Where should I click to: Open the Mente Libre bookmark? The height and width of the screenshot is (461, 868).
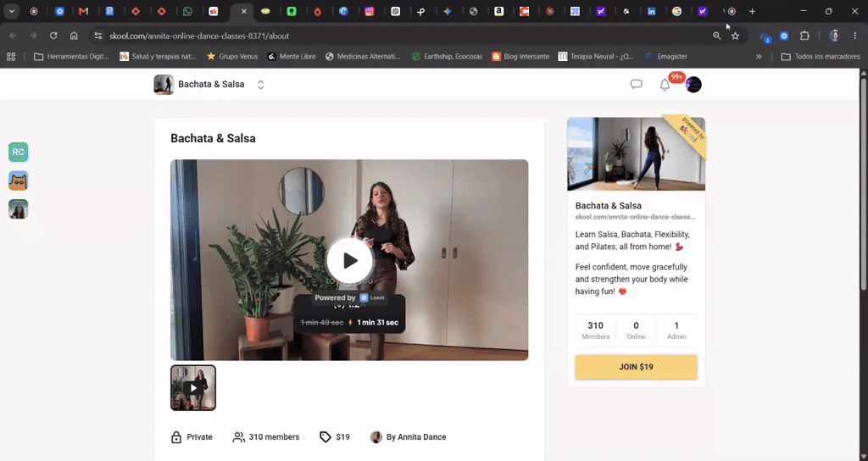(292, 57)
